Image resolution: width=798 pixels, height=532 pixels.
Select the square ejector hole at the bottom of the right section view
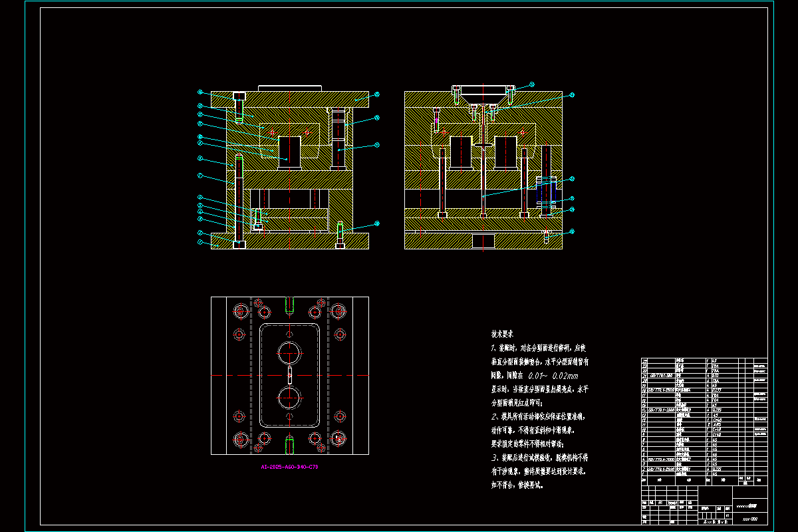point(483,241)
